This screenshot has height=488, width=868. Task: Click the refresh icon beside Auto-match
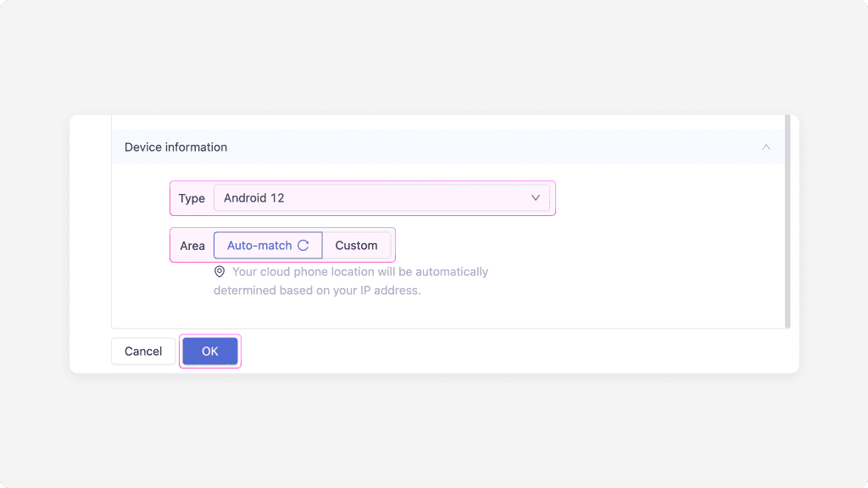[x=303, y=245]
